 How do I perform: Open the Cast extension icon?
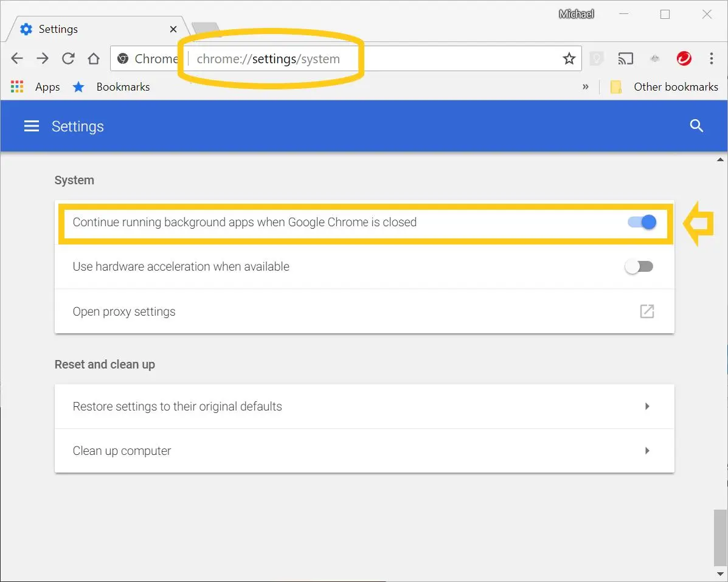(625, 58)
